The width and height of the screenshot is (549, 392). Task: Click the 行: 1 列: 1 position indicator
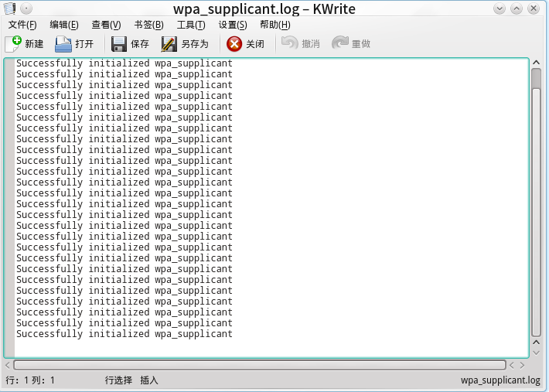coord(30,380)
